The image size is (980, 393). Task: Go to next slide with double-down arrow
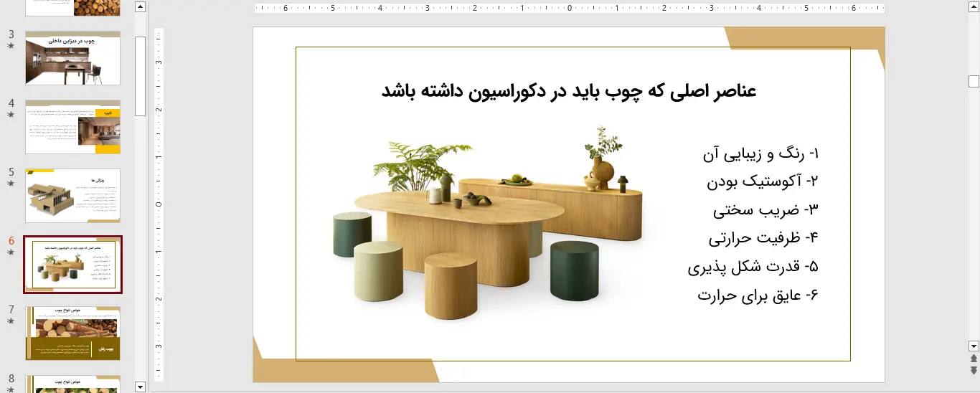[974, 370]
